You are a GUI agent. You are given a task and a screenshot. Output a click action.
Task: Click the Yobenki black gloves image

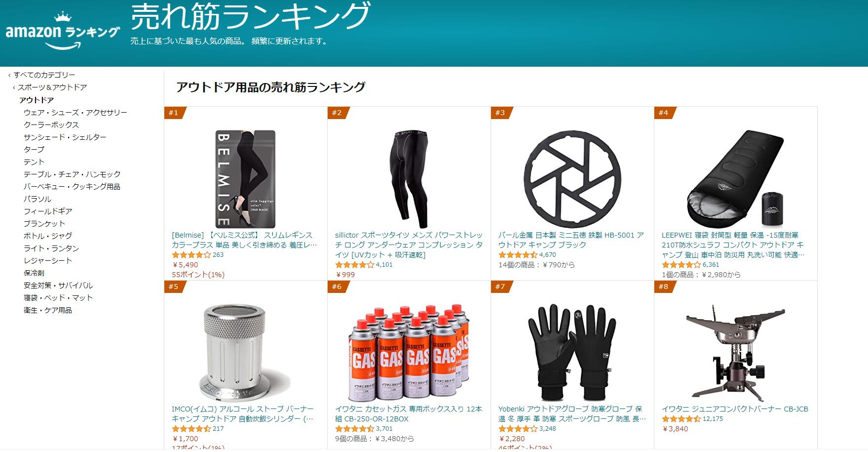pyautogui.click(x=572, y=353)
